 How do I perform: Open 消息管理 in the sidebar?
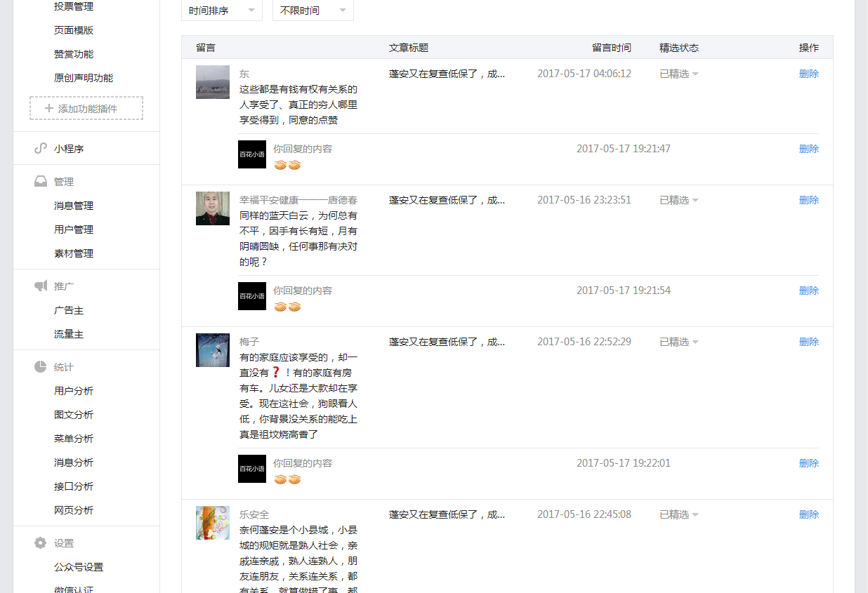coord(74,206)
